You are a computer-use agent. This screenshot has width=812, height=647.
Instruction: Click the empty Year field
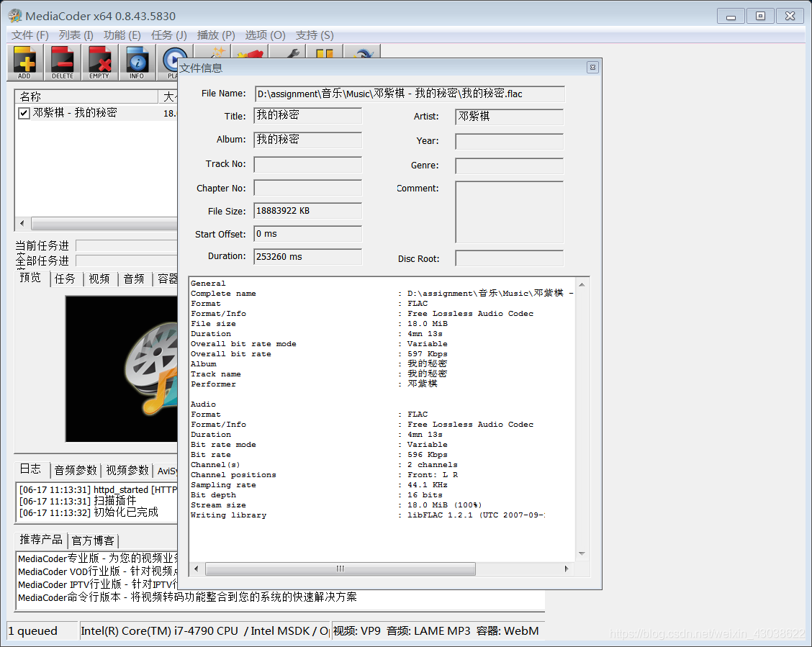509,141
